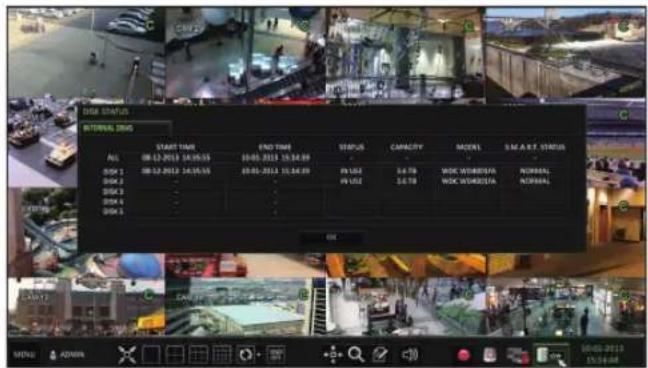Select the DISK 5 row label
Screen dimensions: 648x368
113,212
